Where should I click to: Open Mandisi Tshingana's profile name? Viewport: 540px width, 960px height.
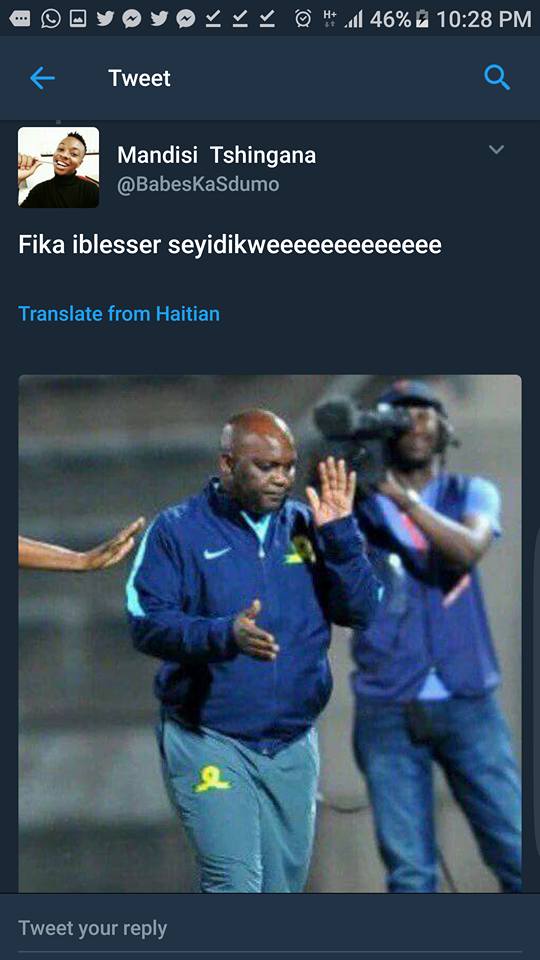coord(217,156)
